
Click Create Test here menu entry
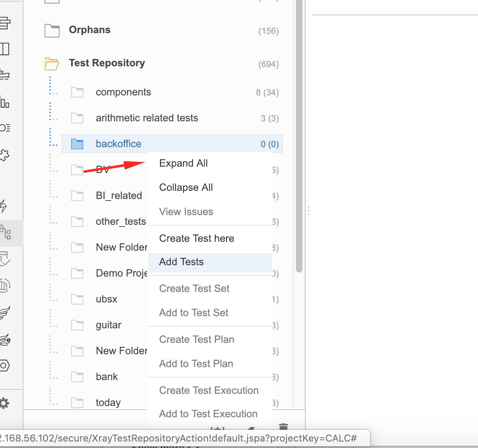pos(197,238)
